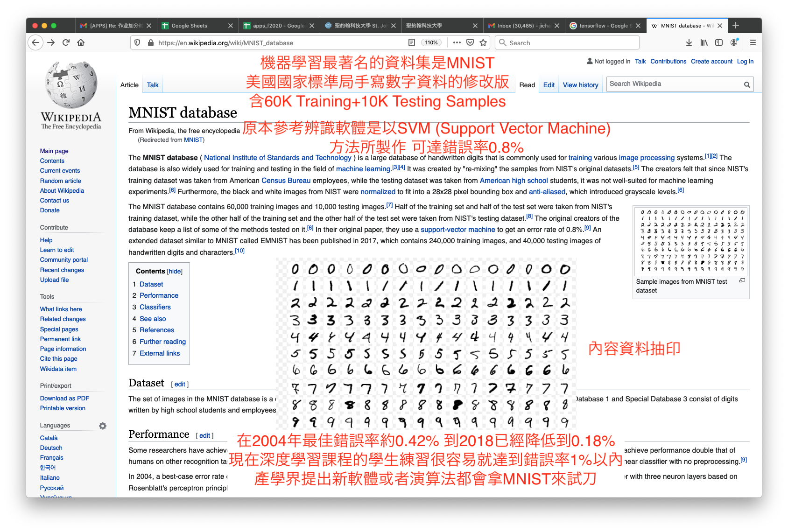Focus the browser Search box
The image size is (788, 532).
pyautogui.click(x=567, y=42)
